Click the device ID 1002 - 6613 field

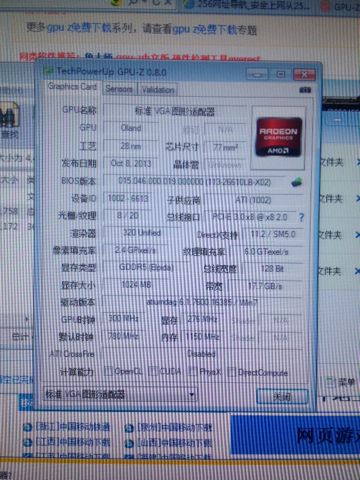[128, 198]
